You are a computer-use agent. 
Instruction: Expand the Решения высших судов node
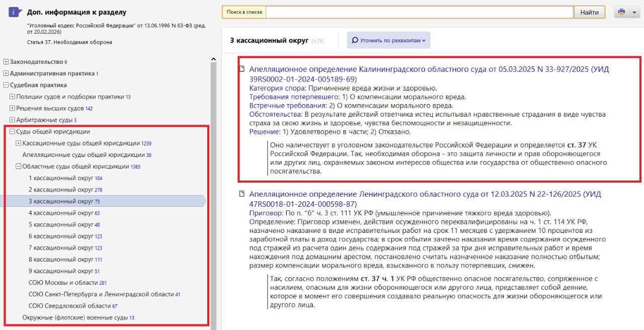pos(13,108)
